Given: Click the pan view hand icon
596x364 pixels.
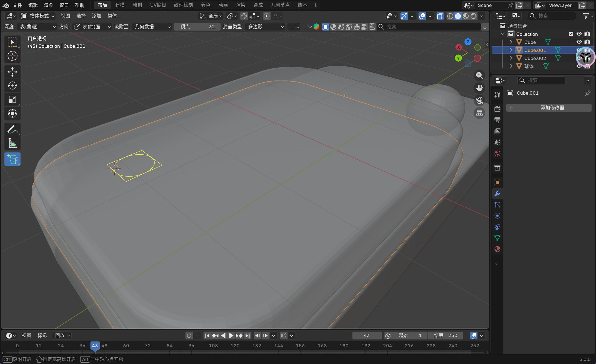Looking at the screenshot, I should click(479, 88).
